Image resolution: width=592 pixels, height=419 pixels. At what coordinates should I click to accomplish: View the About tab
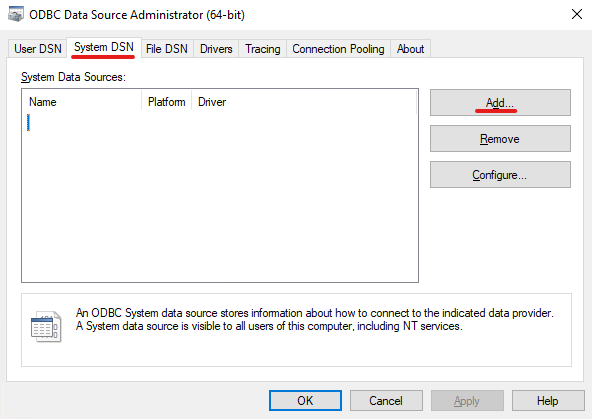tap(410, 49)
